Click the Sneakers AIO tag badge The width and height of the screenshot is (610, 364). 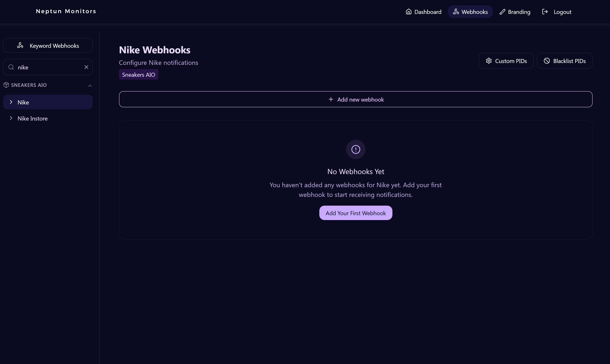pos(139,75)
